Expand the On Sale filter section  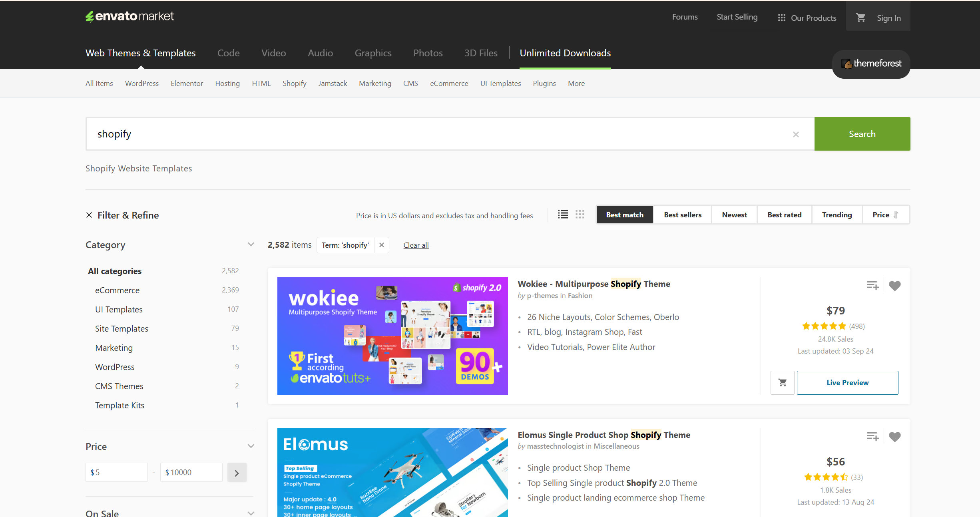[x=251, y=513]
